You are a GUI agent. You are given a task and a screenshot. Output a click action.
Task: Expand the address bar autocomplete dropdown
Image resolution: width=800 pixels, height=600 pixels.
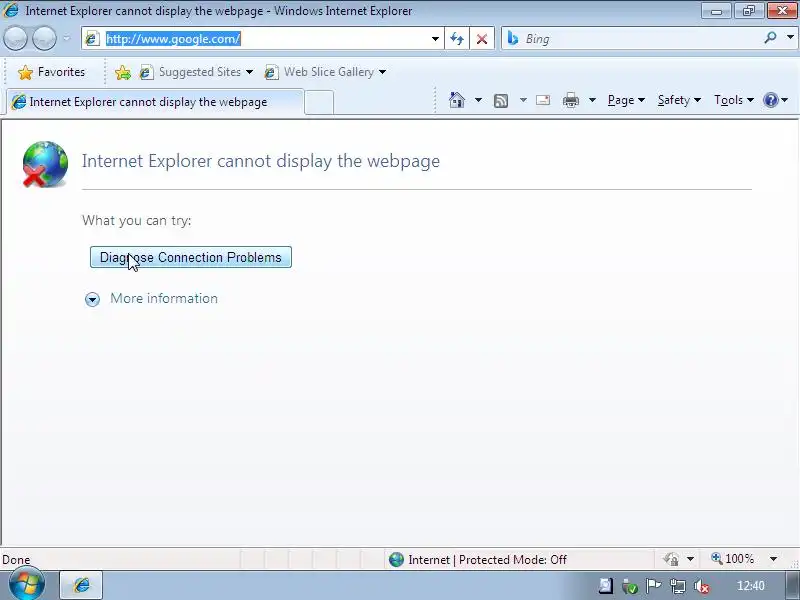tap(435, 39)
